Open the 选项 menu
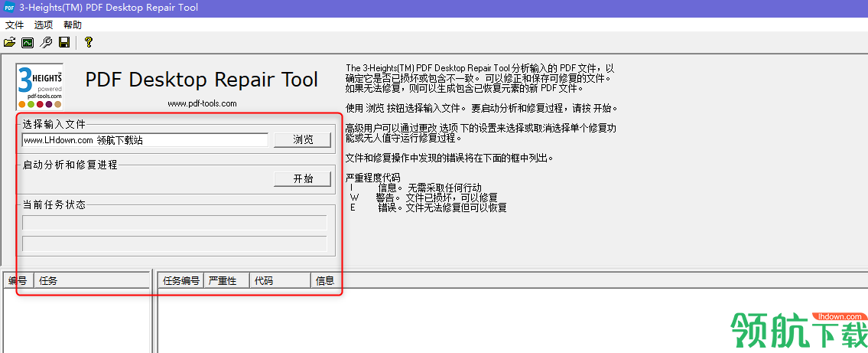 (x=44, y=25)
